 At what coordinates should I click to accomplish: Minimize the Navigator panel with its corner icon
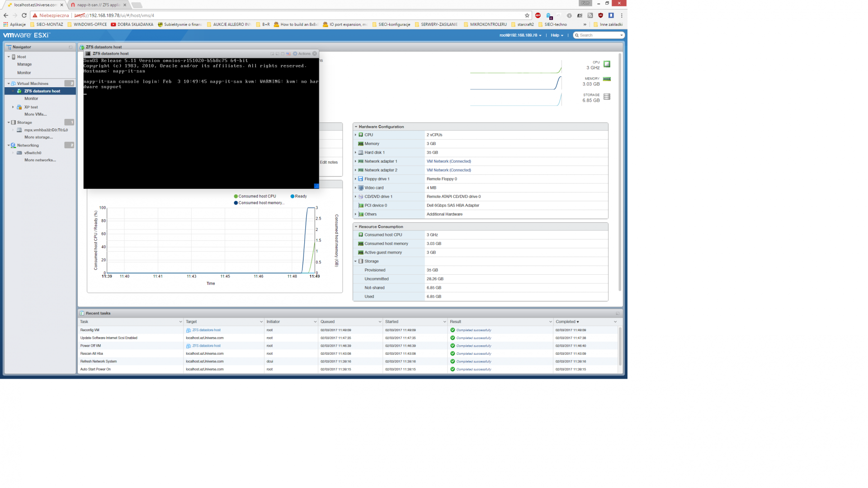71,47
